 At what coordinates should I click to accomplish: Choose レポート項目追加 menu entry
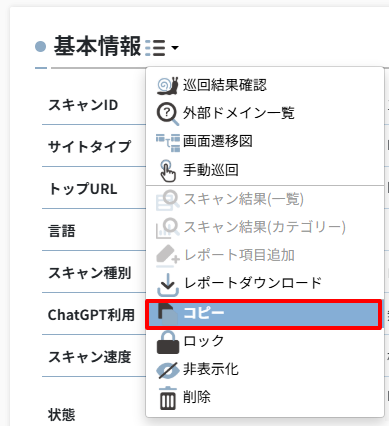pyautogui.click(x=239, y=255)
